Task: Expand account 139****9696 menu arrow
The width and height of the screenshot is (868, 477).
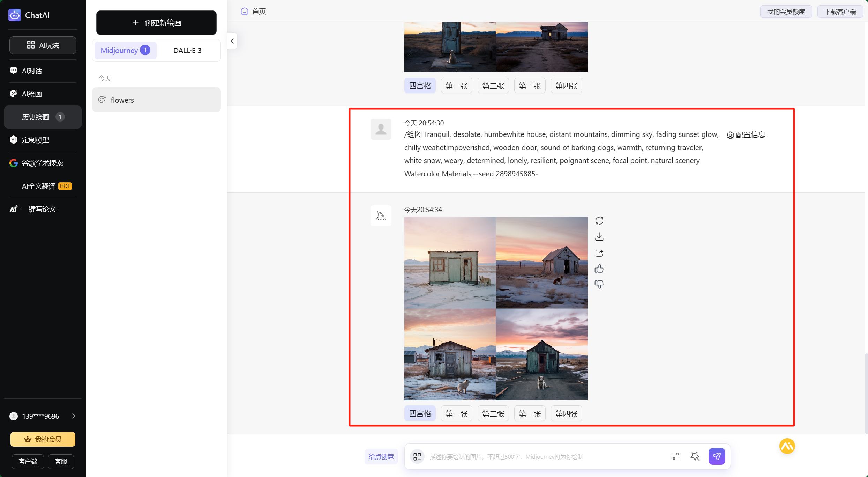Action: (74, 416)
